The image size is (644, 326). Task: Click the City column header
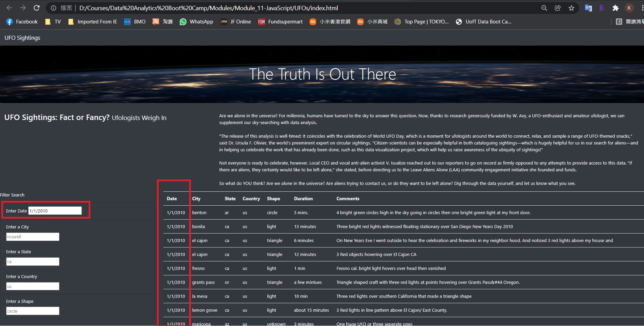pyautogui.click(x=196, y=199)
